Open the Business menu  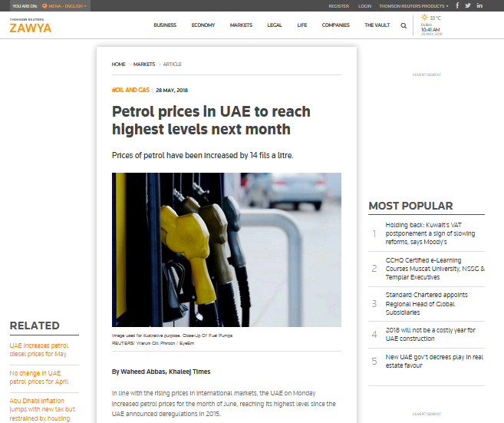coord(165,25)
